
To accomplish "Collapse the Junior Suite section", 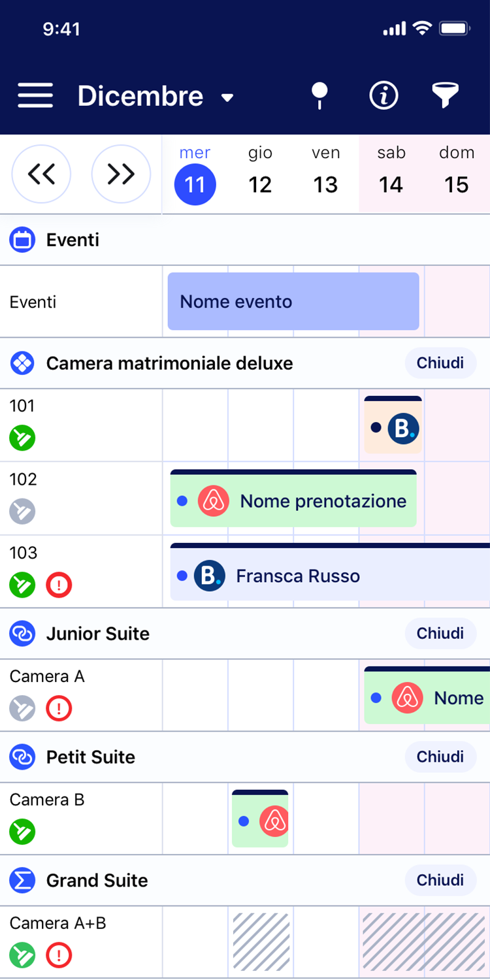I will coord(440,633).
